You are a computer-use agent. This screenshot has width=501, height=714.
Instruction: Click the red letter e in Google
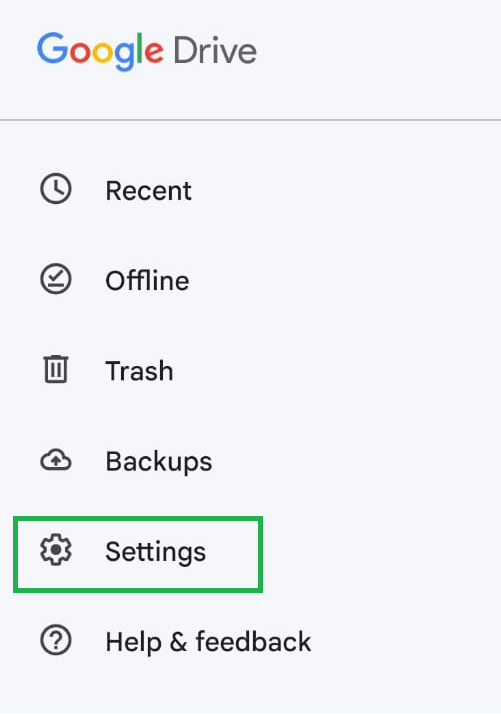pyautogui.click(x=154, y=52)
